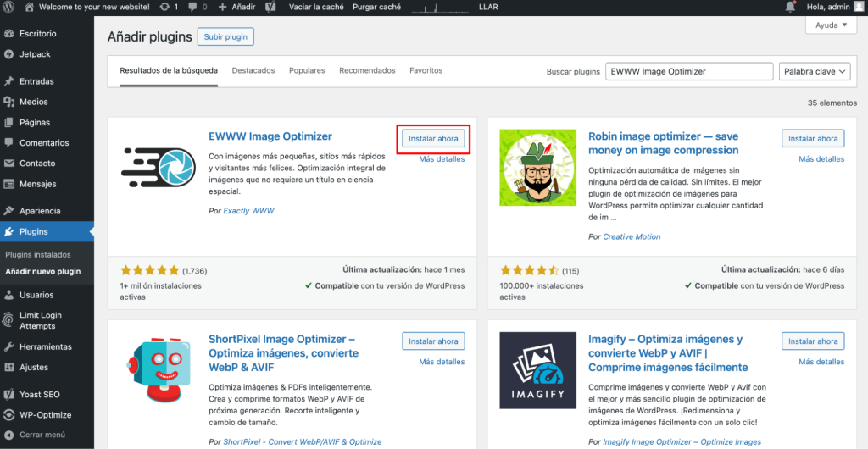Viewport: 868px width, 449px height.
Task: Open Más detalles for EWWW Image Optimizer
Action: [442, 159]
